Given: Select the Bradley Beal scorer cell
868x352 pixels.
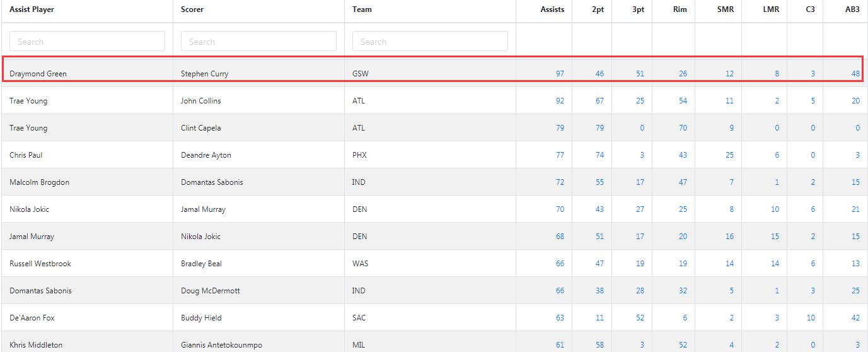Looking at the screenshot, I should pos(258,264).
